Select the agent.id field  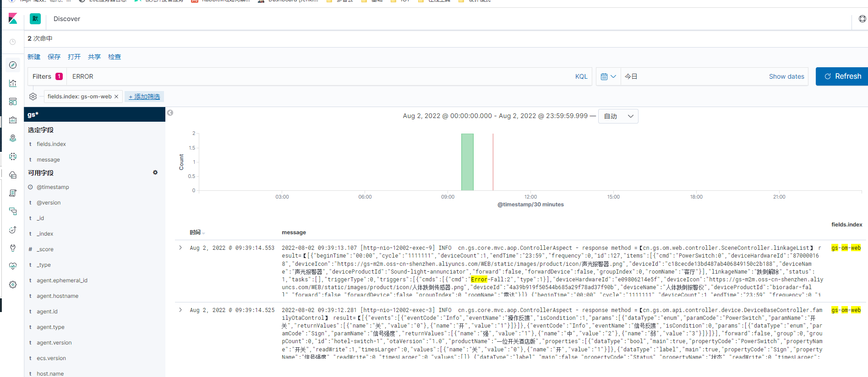point(47,312)
